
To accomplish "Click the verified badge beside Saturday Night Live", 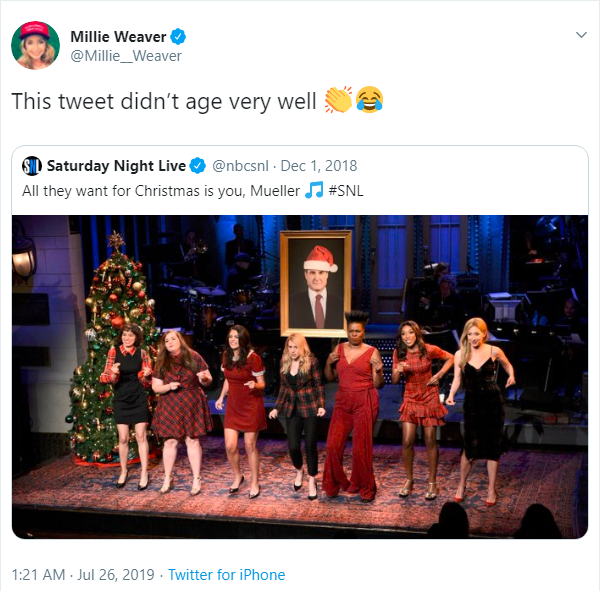I will pyautogui.click(x=199, y=166).
